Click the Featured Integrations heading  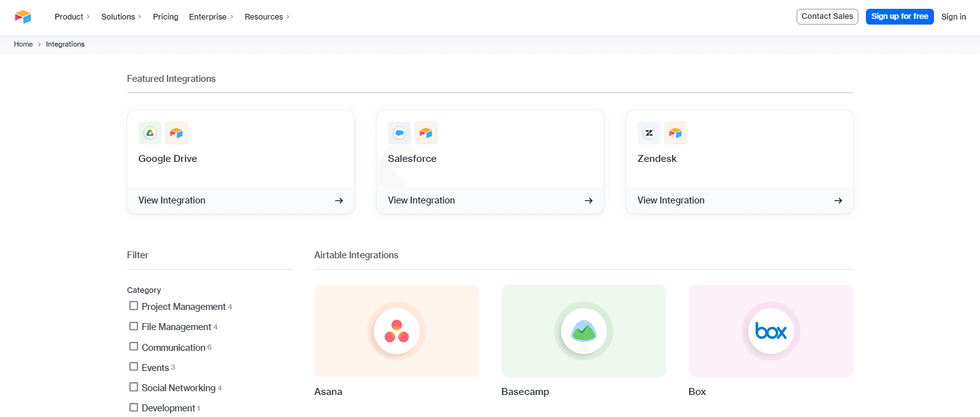[171, 79]
